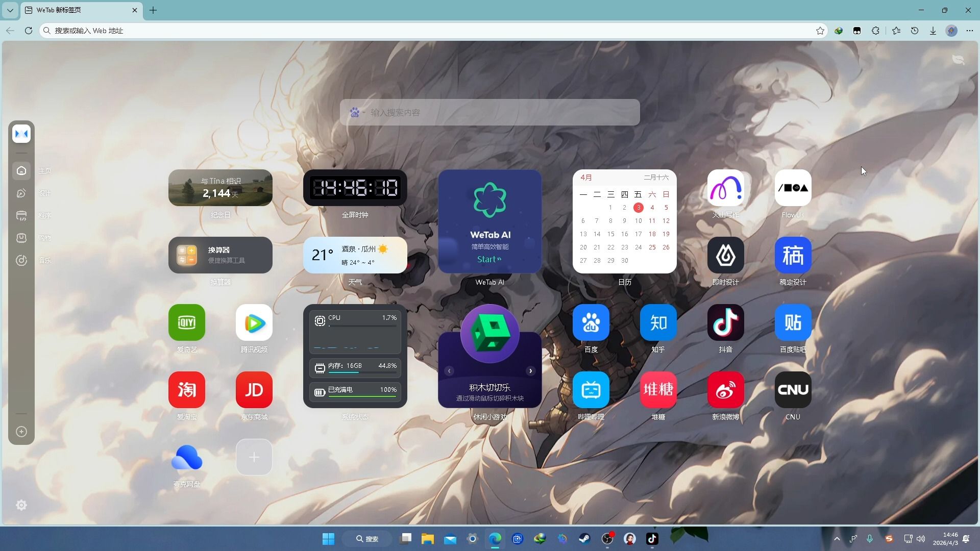Show hidden system tray icons
The image size is (980, 551).
pos(837,539)
